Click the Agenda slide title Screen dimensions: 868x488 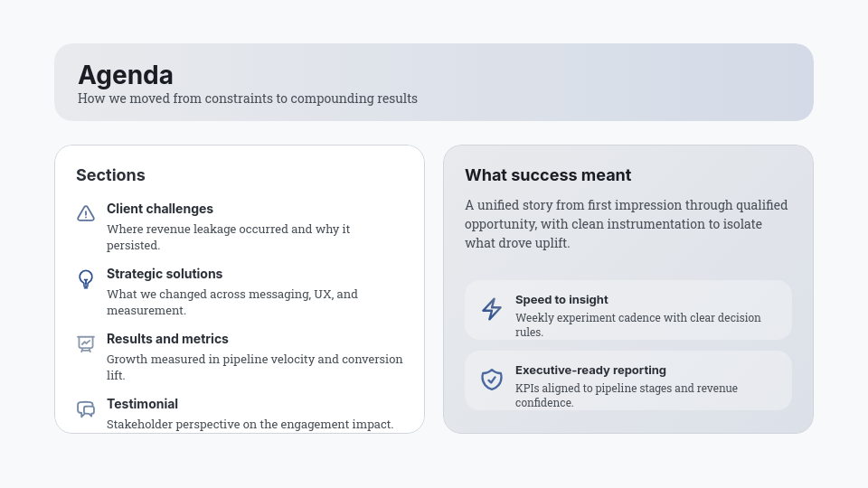click(126, 75)
